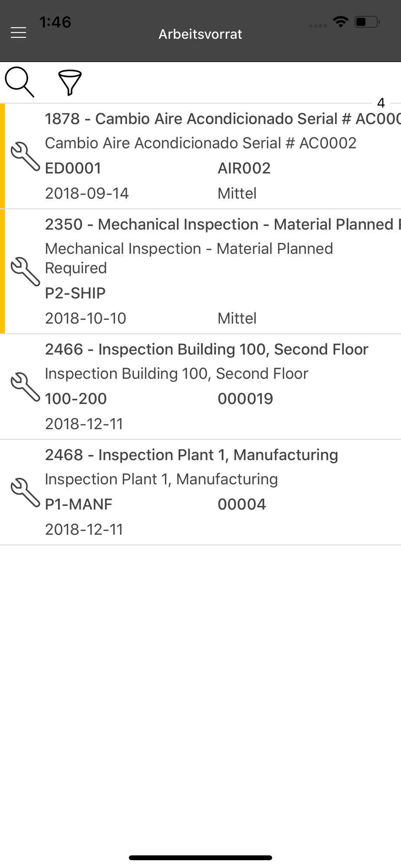Image resolution: width=401 pixels, height=868 pixels.
Task: Click wrench icon for work order 1878
Action: tap(25, 156)
